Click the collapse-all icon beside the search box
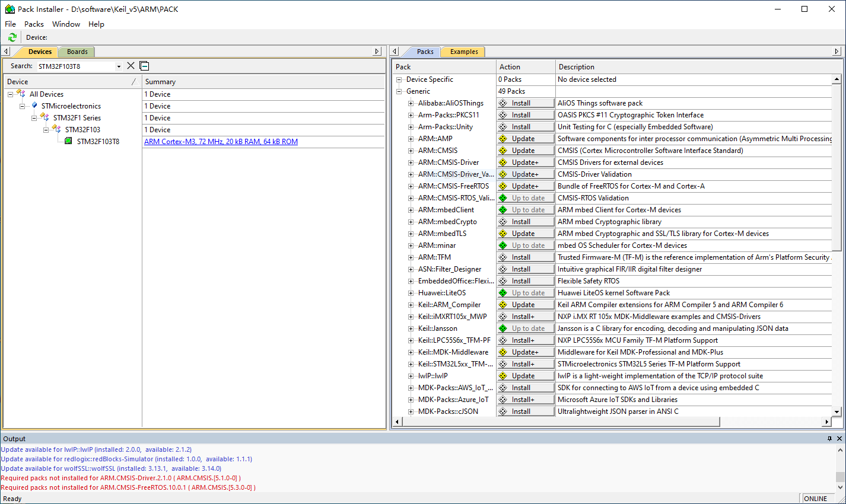 (x=144, y=66)
